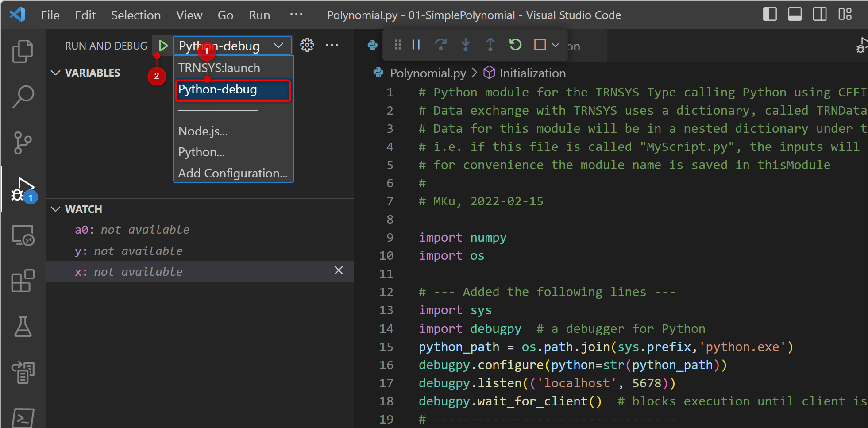Open the Remote Explorer view

23,235
